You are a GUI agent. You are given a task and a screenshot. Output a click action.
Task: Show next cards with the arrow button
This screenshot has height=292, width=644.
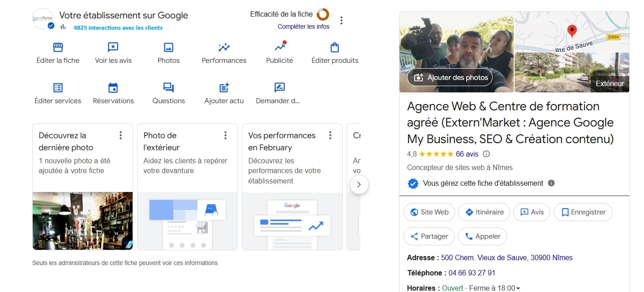pyautogui.click(x=359, y=184)
